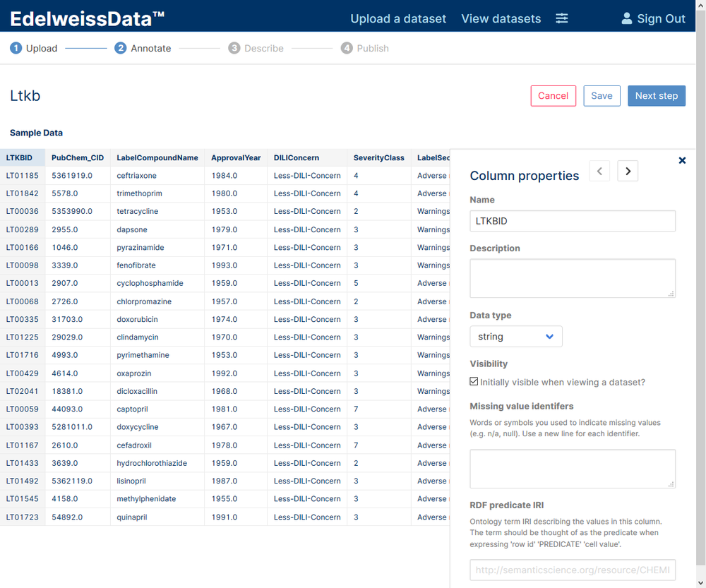Click the Save button
Screen dimensions: 706x588
[x=602, y=96]
